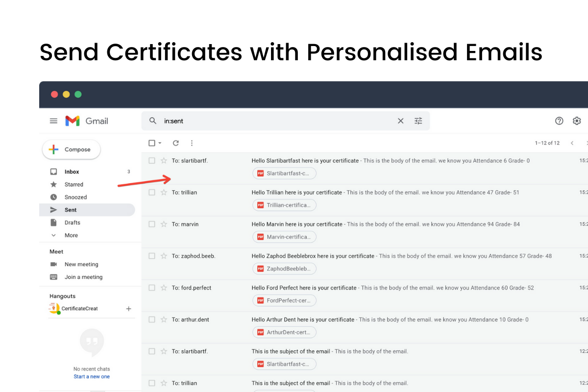Open the ZaphodBeebleb PDF attachment
The width and height of the screenshot is (588, 392).
[x=284, y=269]
